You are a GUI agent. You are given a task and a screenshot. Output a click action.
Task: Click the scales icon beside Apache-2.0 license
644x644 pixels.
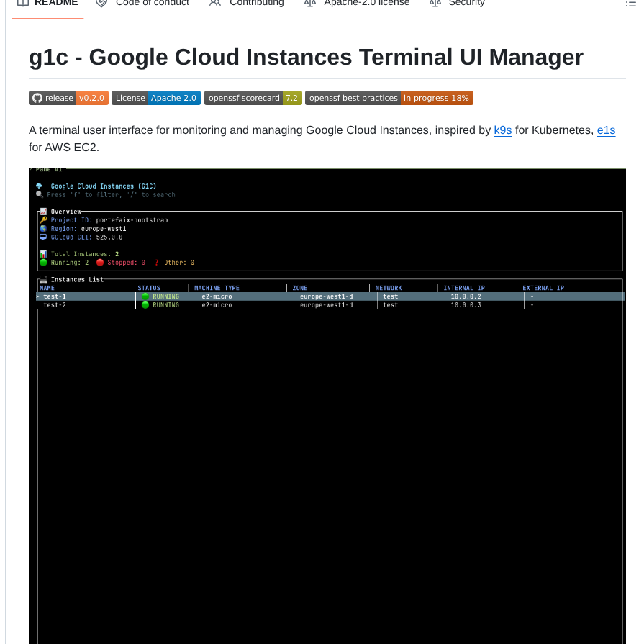(x=310, y=3)
